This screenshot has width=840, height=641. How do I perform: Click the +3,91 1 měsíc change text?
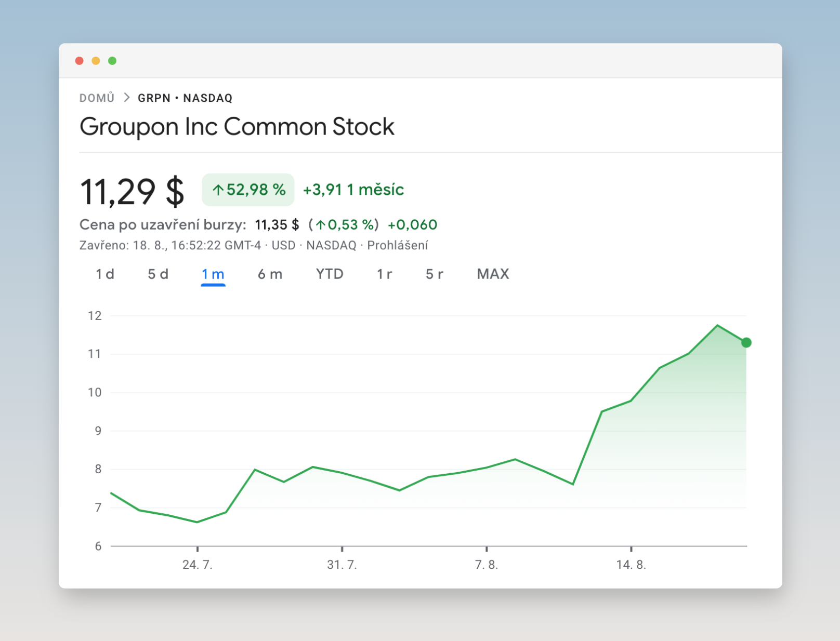pyautogui.click(x=353, y=190)
